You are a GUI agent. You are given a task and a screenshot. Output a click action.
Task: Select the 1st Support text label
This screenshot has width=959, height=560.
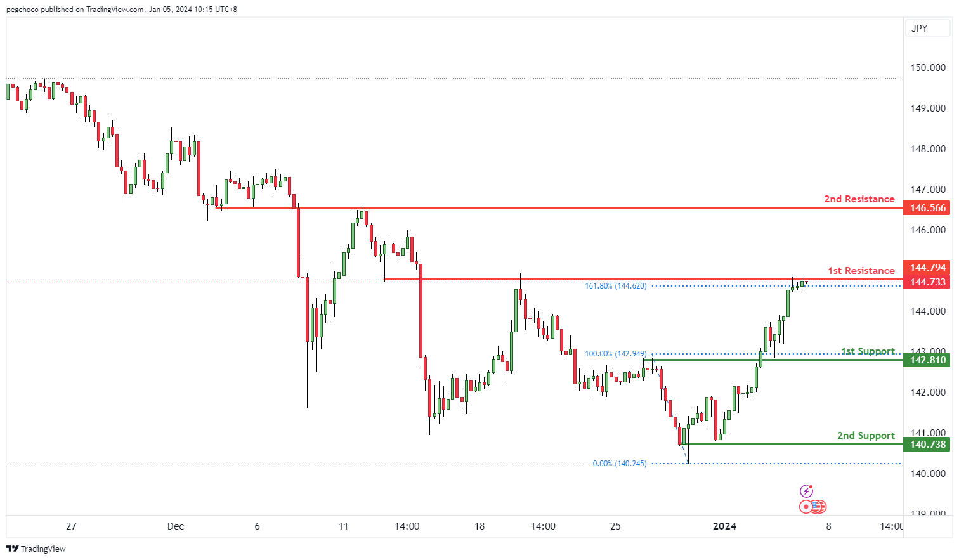868,351
